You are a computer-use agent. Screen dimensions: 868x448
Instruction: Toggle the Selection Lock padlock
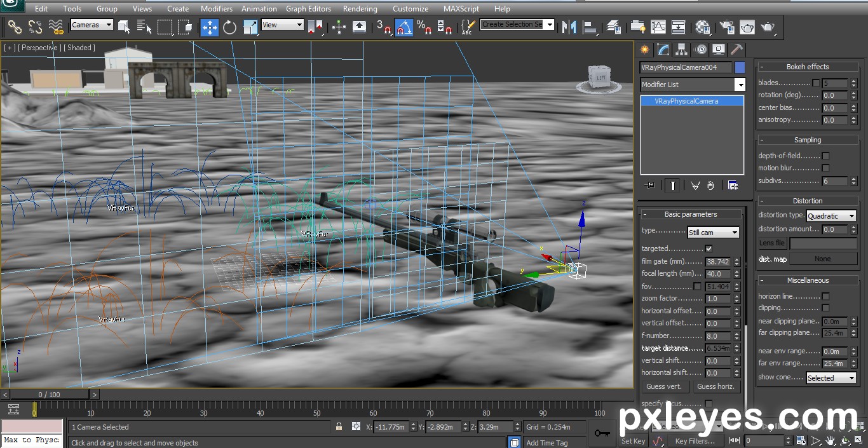339,427
